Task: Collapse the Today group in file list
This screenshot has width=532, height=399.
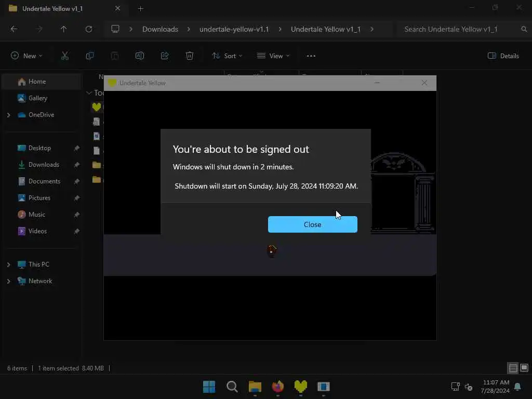Action: click(x=89, y=92)
